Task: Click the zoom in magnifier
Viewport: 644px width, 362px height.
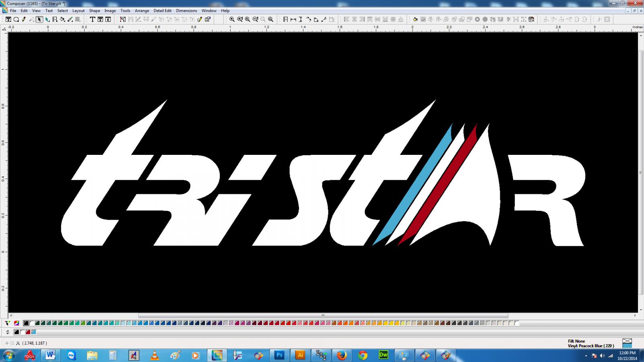Action: 232,19
